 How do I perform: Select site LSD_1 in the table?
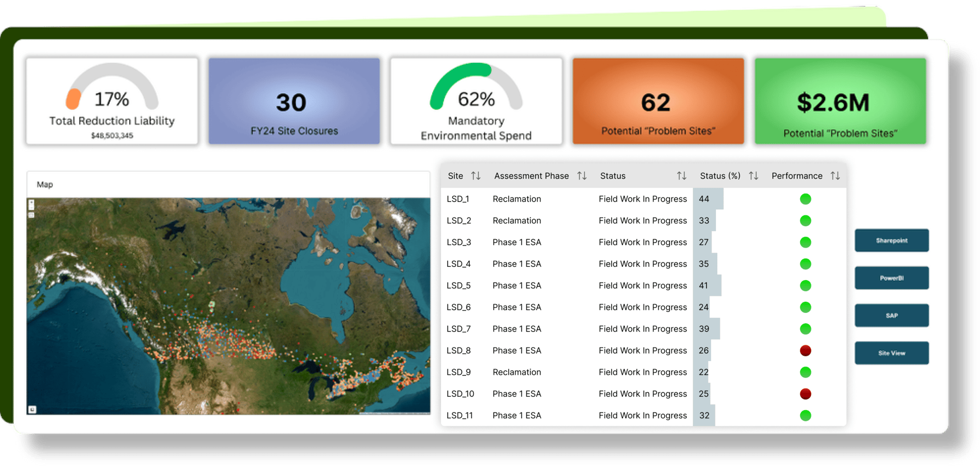coord(458,199)
